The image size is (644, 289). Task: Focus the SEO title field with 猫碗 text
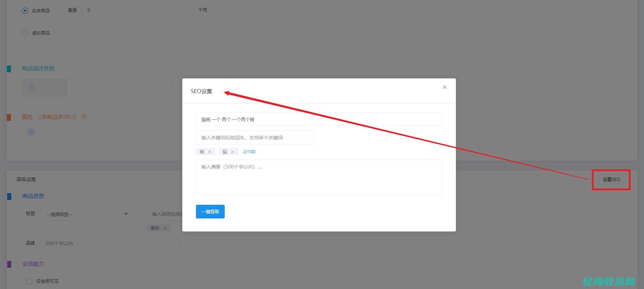pyautogui.click(x=319, y=119)
